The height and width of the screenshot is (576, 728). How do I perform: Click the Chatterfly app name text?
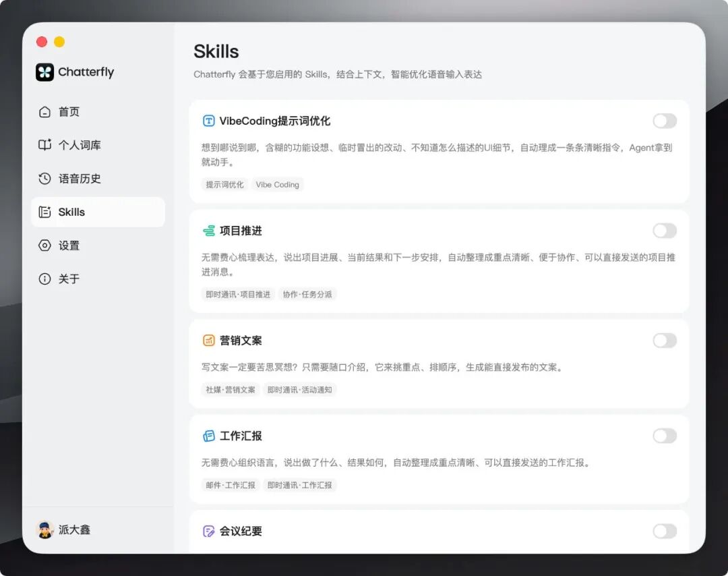86,72
